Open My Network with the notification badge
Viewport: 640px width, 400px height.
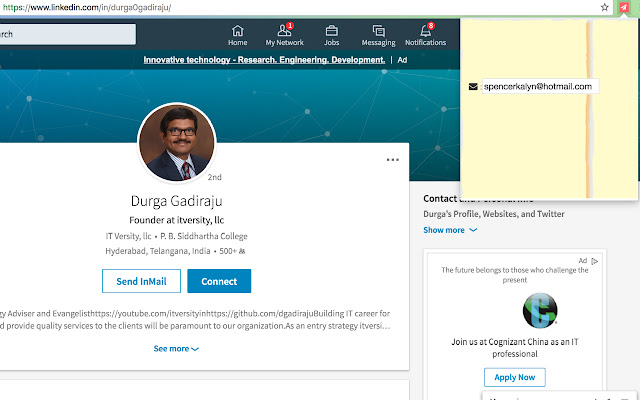pyautogui.click(x=284, y=34)
